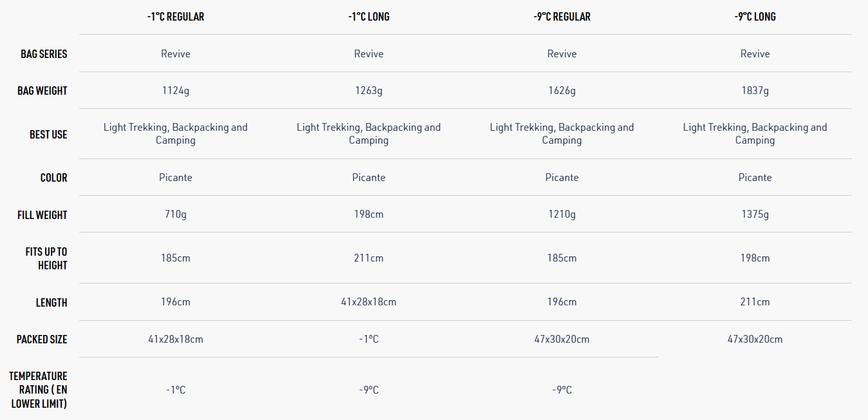Select the BAG WEIGHT row label
Image resolution: width=868 pixels, height=420 pixels.
click(42, 91)
